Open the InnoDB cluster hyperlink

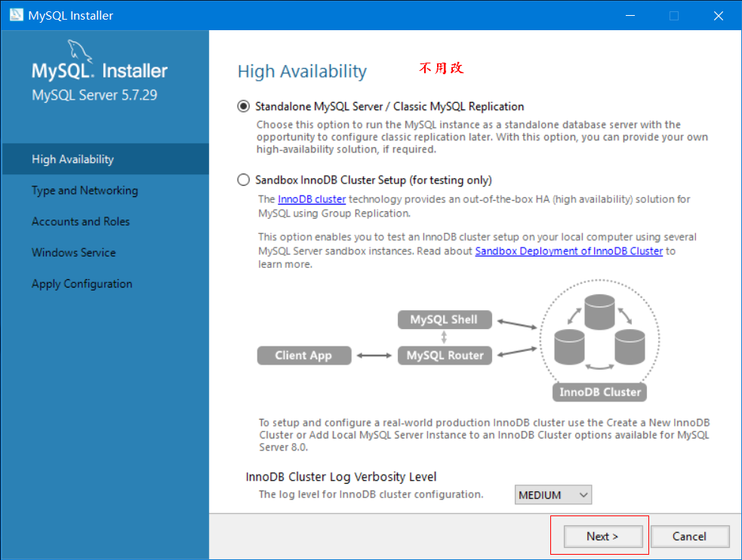[312, 199]
